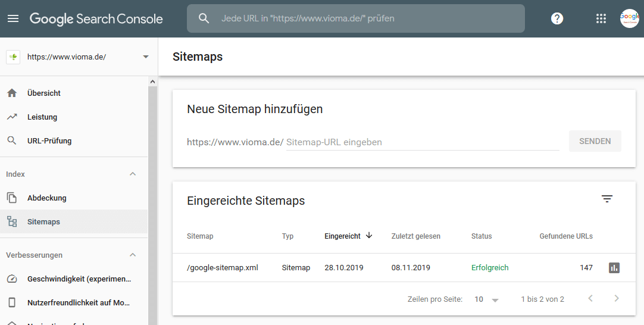Sort by Sitemap column header

[200, 236]
